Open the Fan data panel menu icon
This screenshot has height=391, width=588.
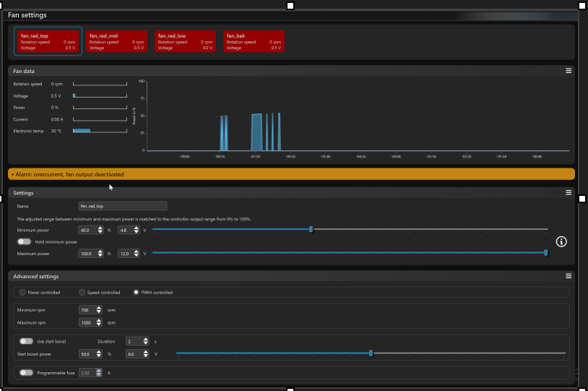[568, 71]
